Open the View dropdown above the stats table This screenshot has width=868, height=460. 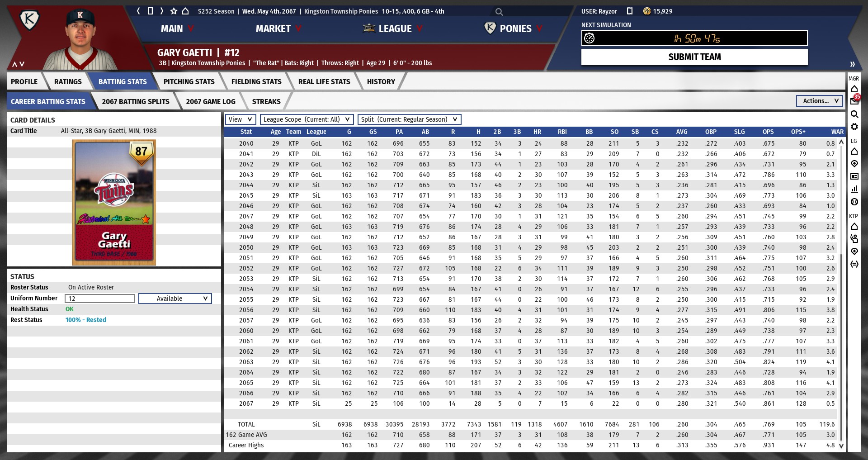[240, 119]
